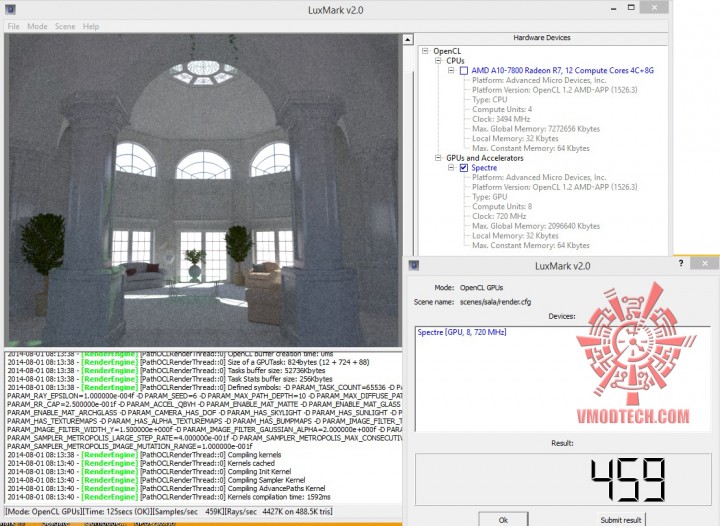Maximize the main LuxMark window

631,8
